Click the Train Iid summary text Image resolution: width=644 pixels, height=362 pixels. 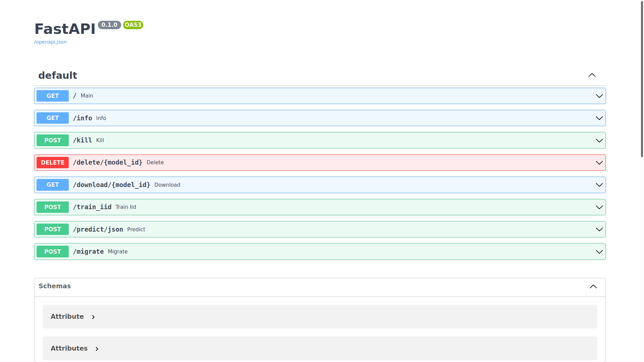[126, 207]
